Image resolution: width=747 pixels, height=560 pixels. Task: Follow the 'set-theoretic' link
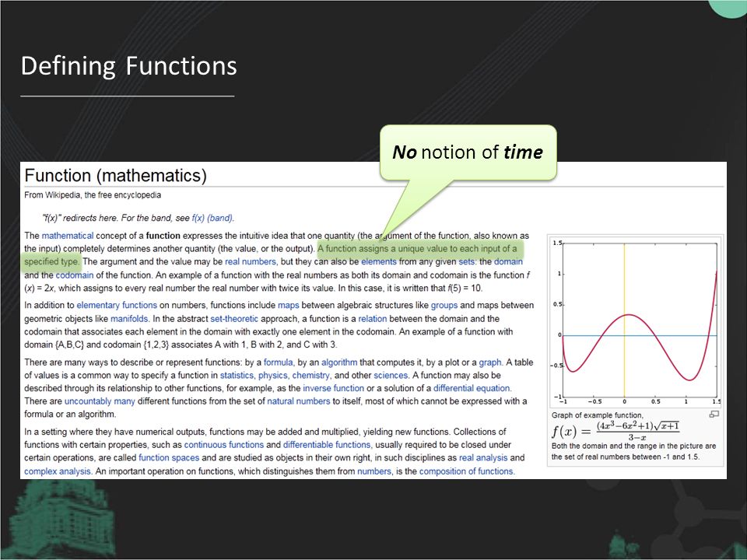(x=234, y=318)
